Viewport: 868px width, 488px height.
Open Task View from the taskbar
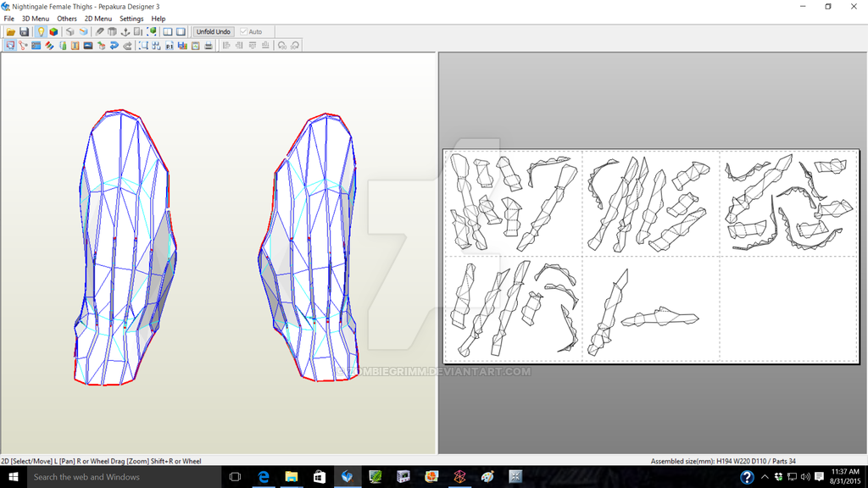(x=235, y=477)
